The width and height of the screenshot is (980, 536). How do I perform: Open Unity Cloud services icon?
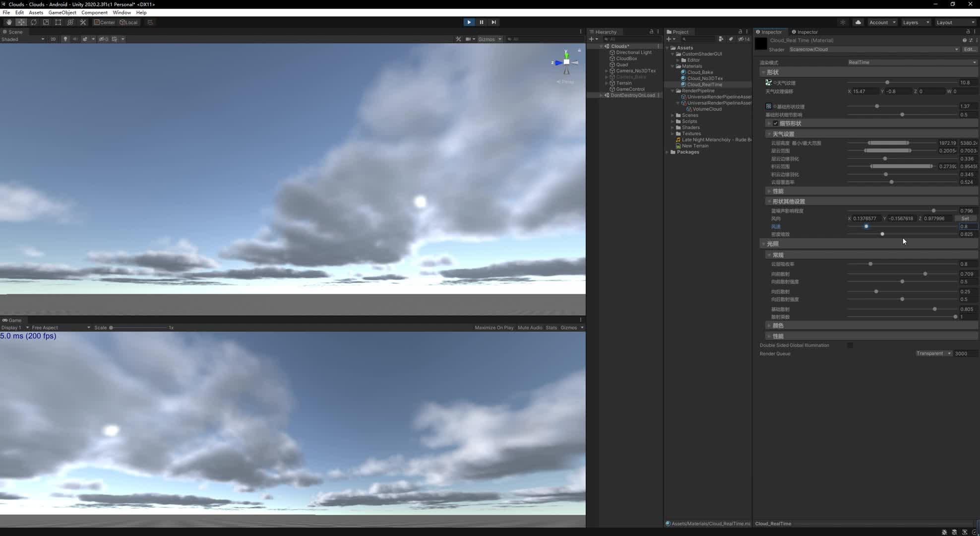point(857,22)
